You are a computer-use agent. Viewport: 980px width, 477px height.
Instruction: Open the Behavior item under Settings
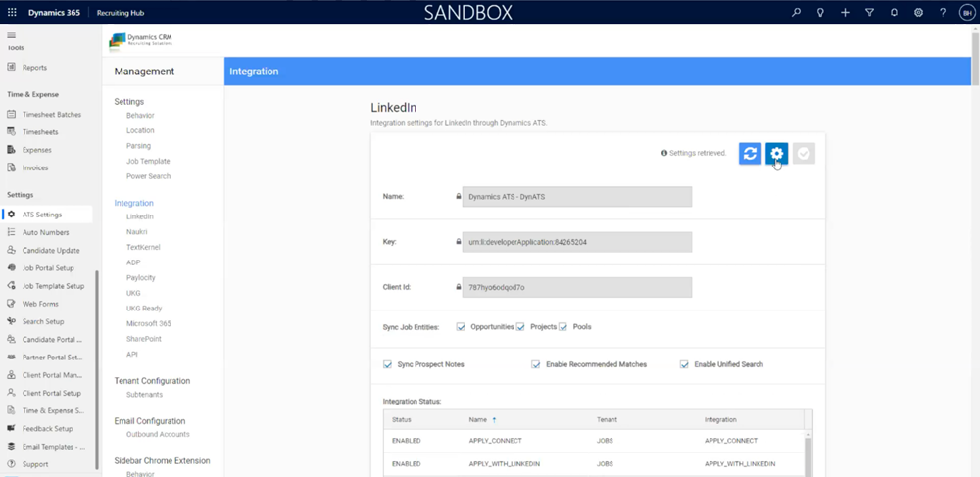pyautogui.click(x=140, y=115)
